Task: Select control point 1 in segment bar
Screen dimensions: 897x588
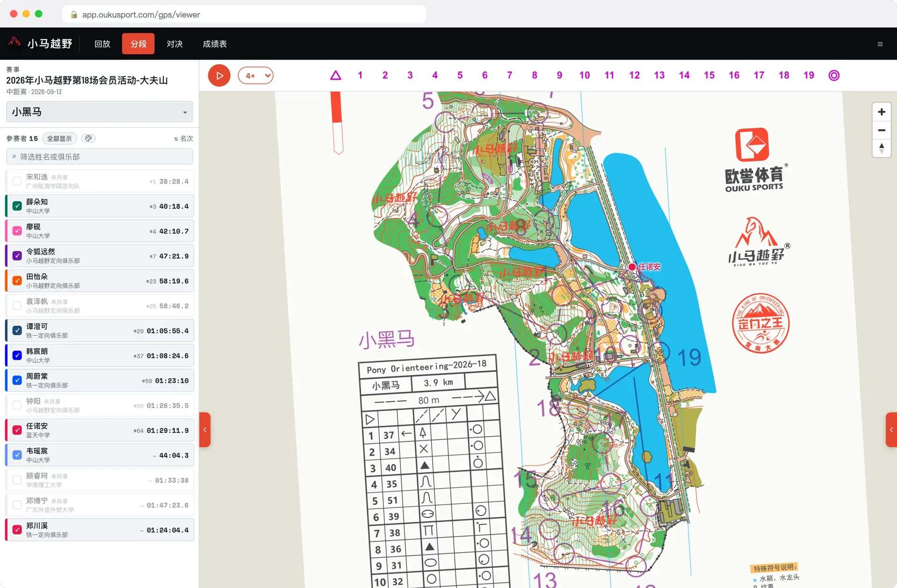Action: tap(360, 75)
